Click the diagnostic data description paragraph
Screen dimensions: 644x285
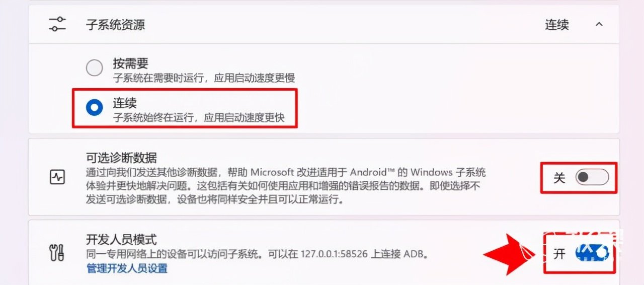286,186
